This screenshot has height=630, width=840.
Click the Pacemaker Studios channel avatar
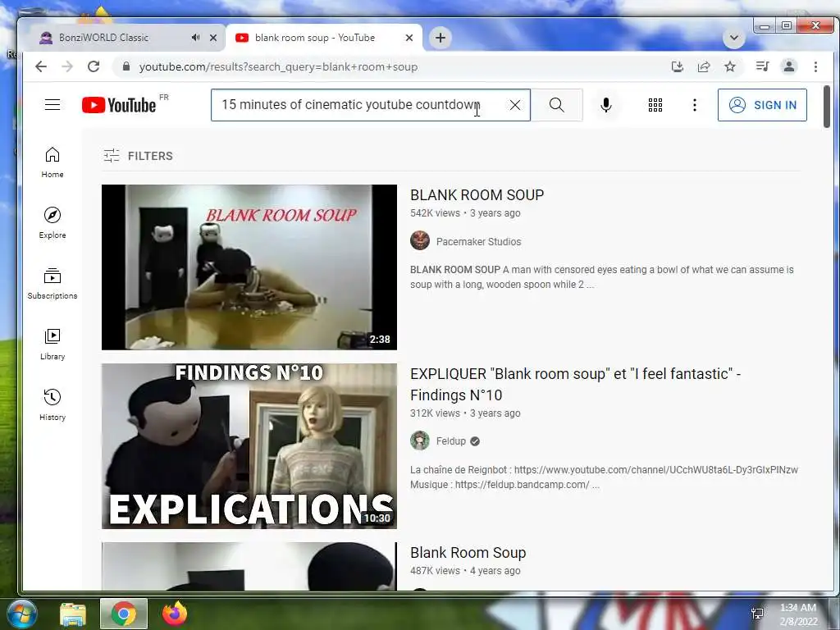tap(420, 240)
